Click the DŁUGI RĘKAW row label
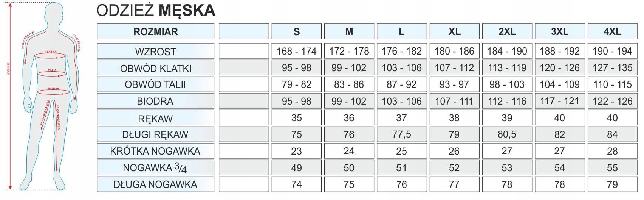644x200 pixels. pyautogui.click(x=155, y=134)
